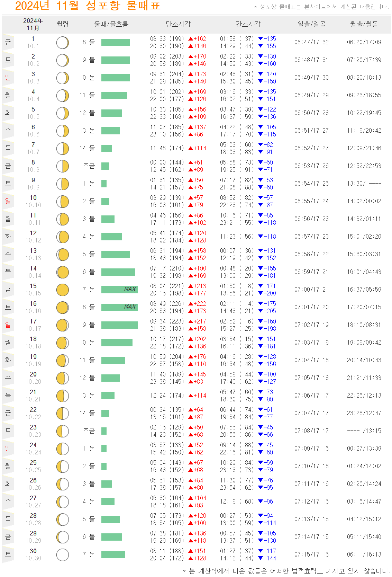Click the red up triangle beside +162
This screenshot has width=392, height=577.
[x=191, y=39]
